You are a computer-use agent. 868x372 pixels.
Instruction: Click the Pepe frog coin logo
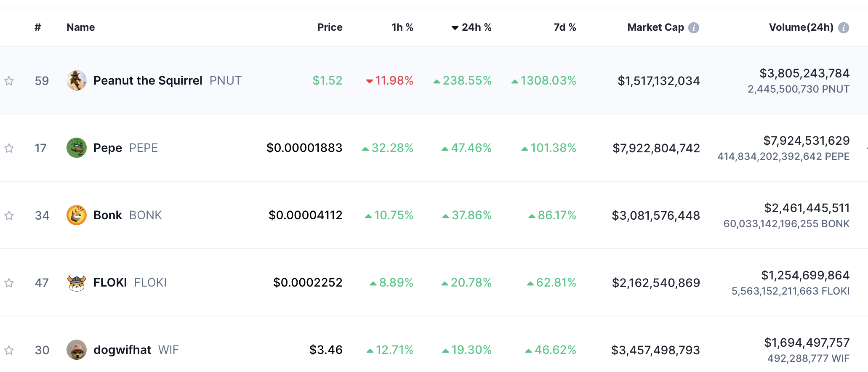pos(77,148)
